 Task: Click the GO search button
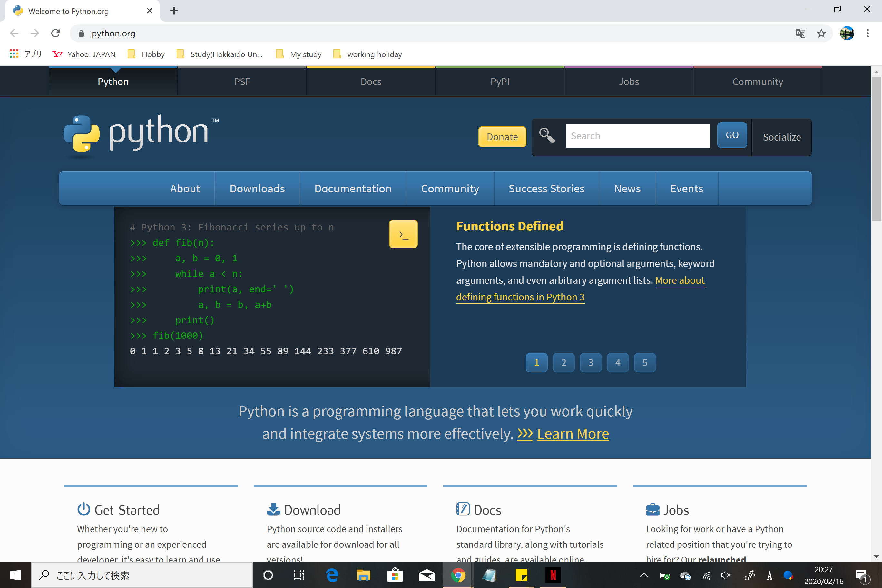[732, 135]
